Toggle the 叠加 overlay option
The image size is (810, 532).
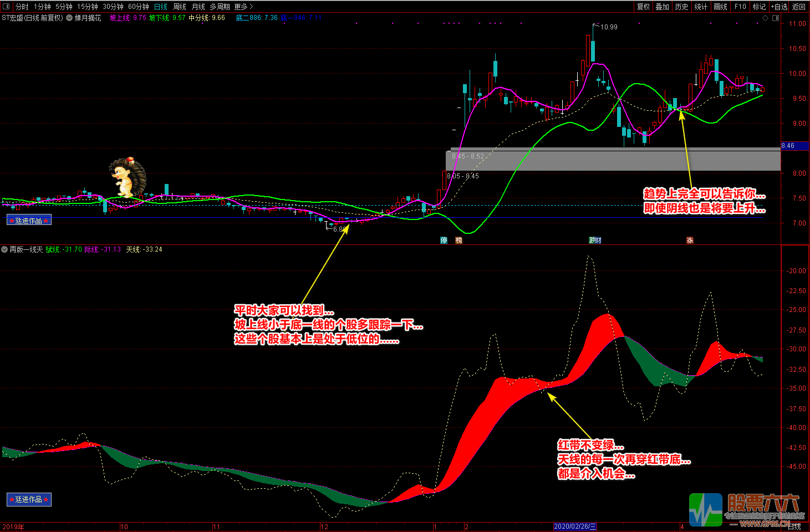[x=662, y=7]
